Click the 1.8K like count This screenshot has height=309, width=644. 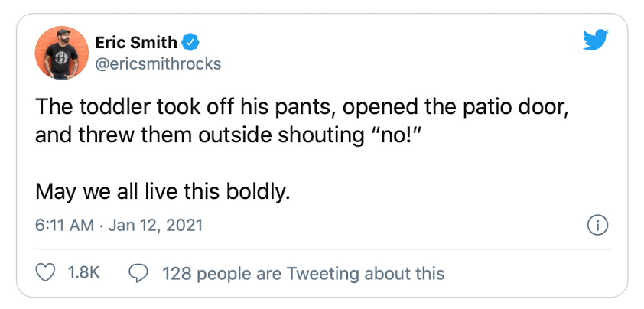[x=84, y=273]
